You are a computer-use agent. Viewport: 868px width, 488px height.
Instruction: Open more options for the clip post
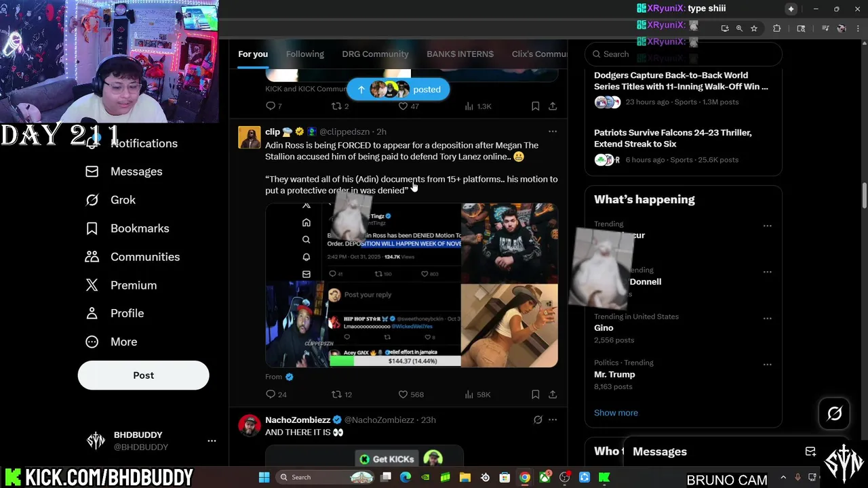553,131
